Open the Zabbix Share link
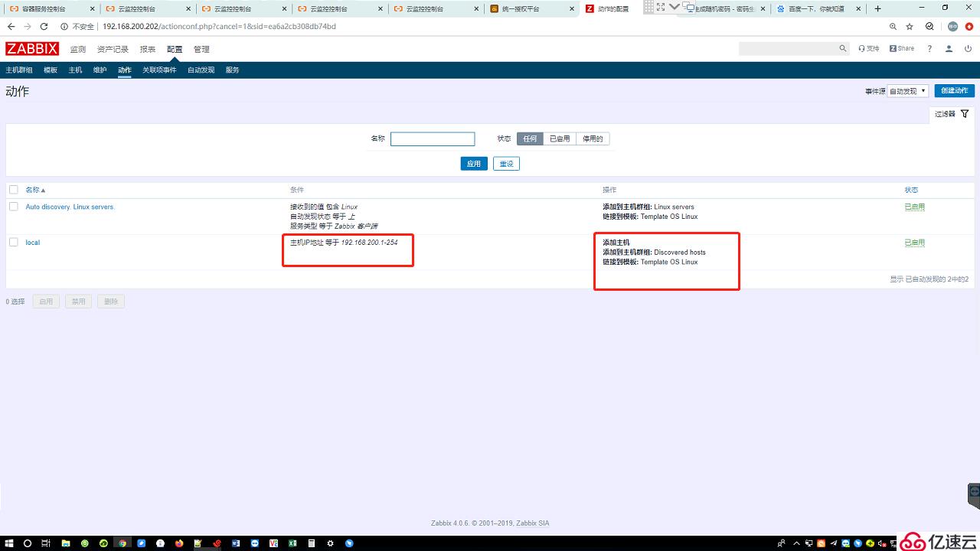980x551 pixels. pyautogui.click(x=902, y=48)
